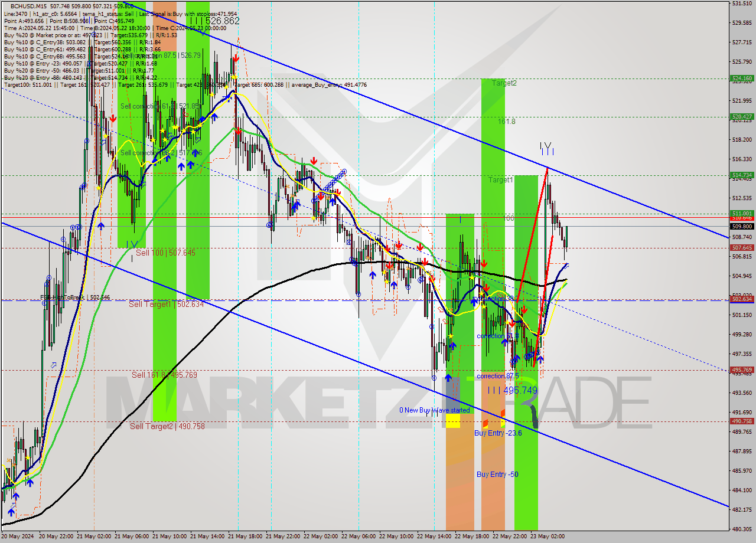Click the 'Sell 100 | 507.645' label

click(x=165, y=253)
